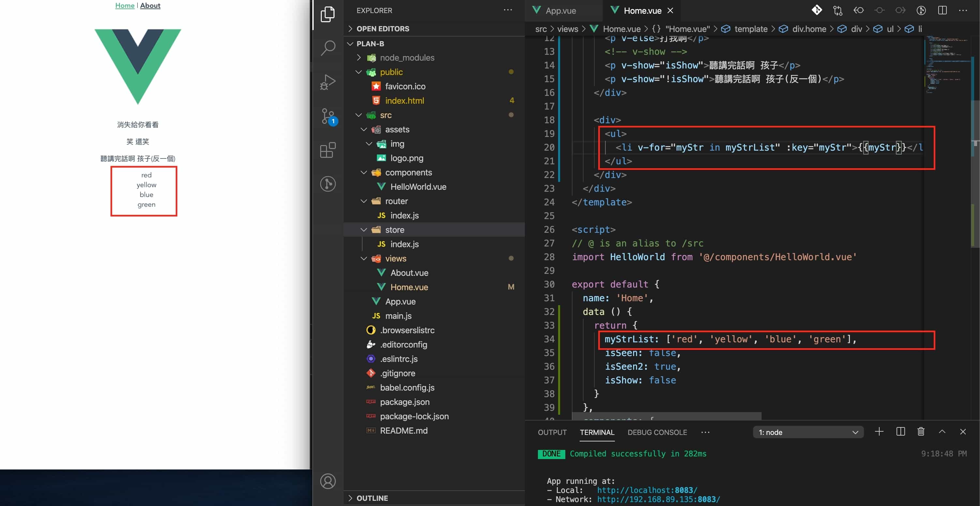Viewport: 980px width, 506px height.
Task: Split the editor right
Action: 942,10
